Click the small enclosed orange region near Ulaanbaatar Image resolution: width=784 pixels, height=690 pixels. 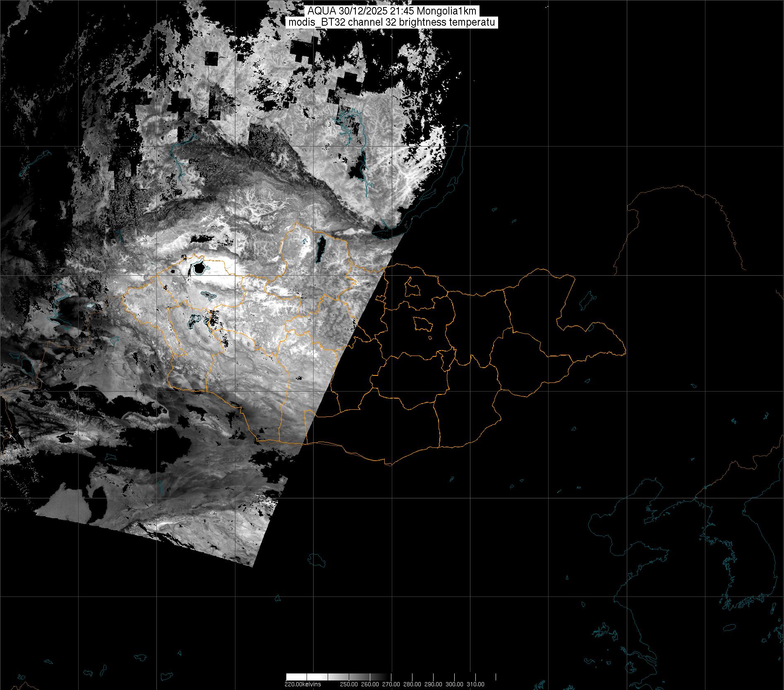422,324
